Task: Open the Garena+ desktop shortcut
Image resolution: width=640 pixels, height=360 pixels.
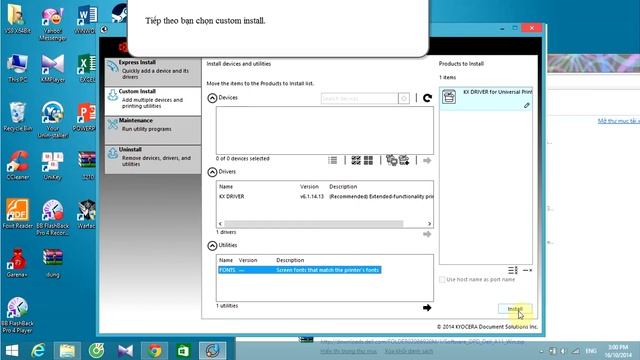Action: [17, 263]
